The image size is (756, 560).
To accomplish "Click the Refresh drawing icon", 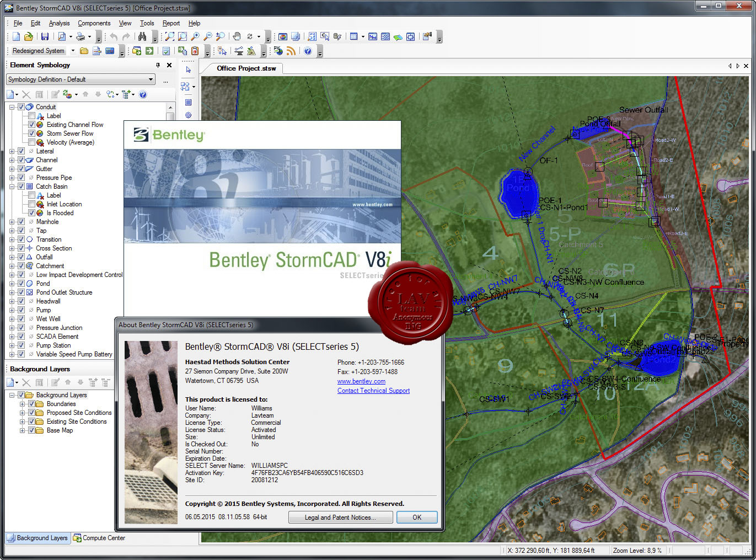I will point(250,37).
